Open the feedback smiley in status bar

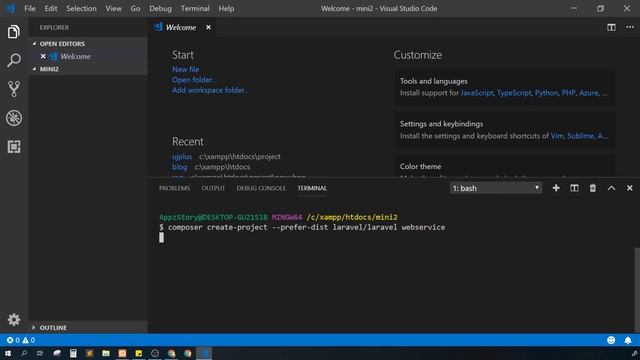click(611, 340)
